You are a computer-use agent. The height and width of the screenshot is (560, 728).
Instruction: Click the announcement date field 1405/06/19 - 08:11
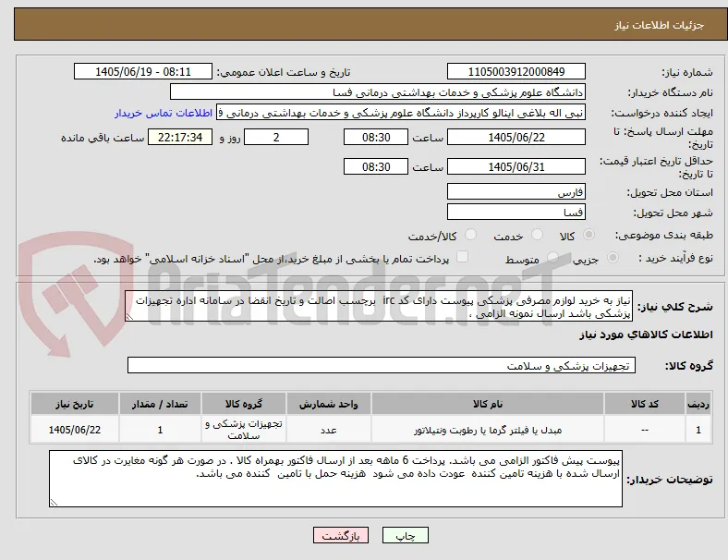click(x=143, y=72)
